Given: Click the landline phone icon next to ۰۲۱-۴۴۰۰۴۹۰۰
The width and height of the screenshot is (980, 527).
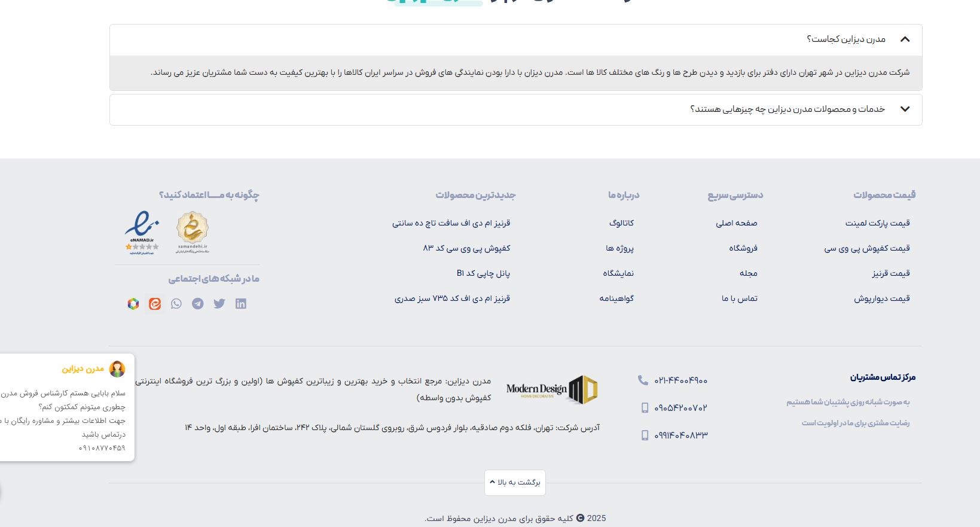Looking at the screenshot, I should coord(643,380).
